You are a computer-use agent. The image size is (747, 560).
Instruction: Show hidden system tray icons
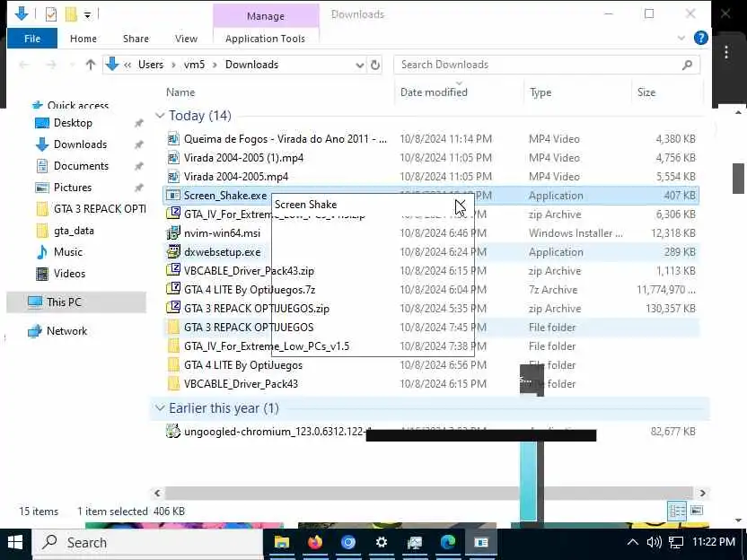pos(632,542)
